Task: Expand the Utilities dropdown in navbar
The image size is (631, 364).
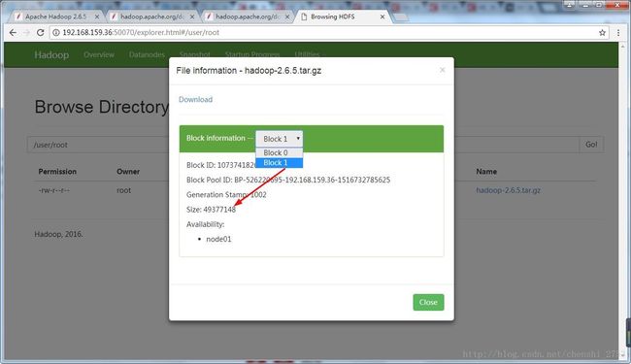Action: pos(310,54)
